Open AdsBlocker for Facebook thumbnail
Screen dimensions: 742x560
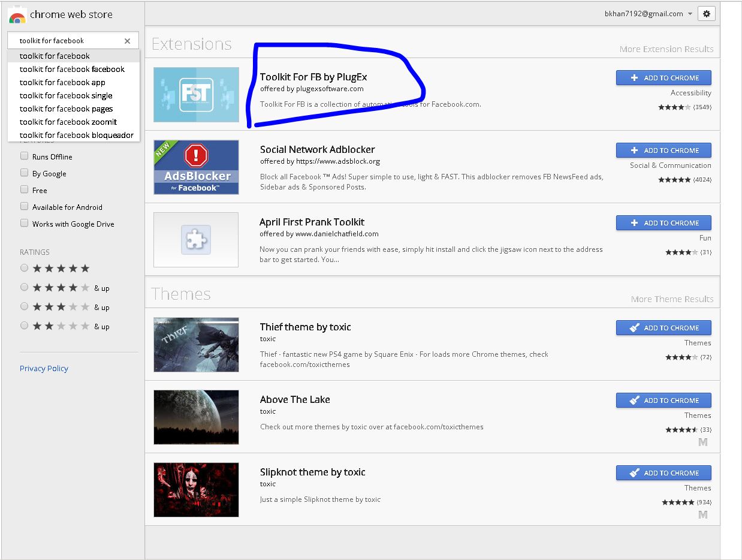coord(196,167)
